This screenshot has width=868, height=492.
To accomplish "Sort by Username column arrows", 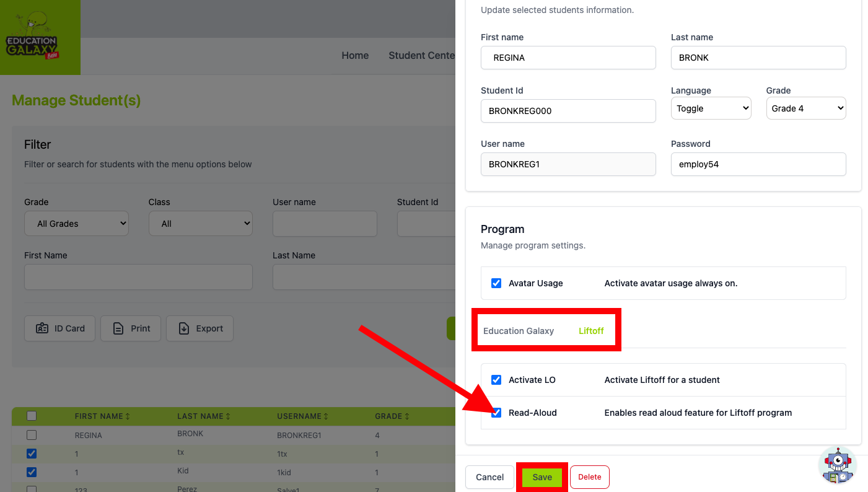I will (326, 416).
